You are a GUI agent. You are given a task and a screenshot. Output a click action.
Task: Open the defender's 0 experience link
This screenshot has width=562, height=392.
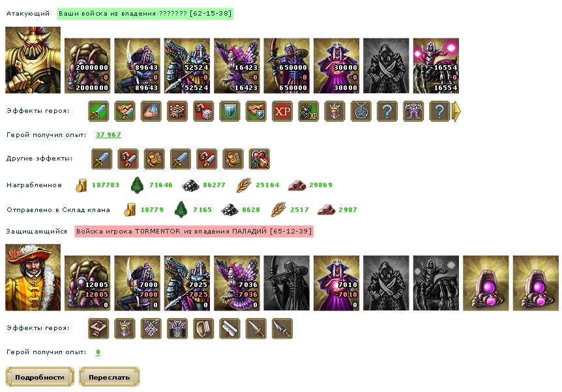pyautogui.click(x=98, y=352)
